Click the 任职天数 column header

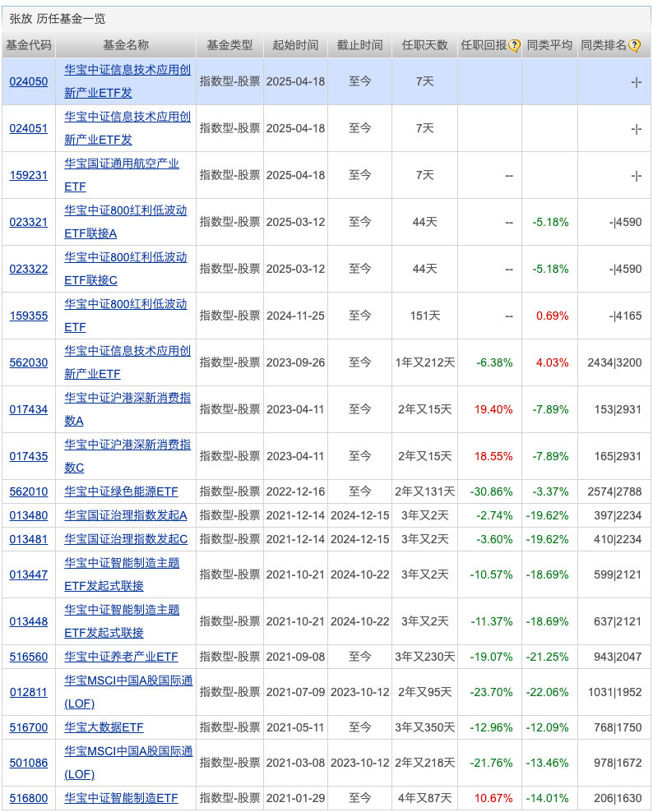425,45
